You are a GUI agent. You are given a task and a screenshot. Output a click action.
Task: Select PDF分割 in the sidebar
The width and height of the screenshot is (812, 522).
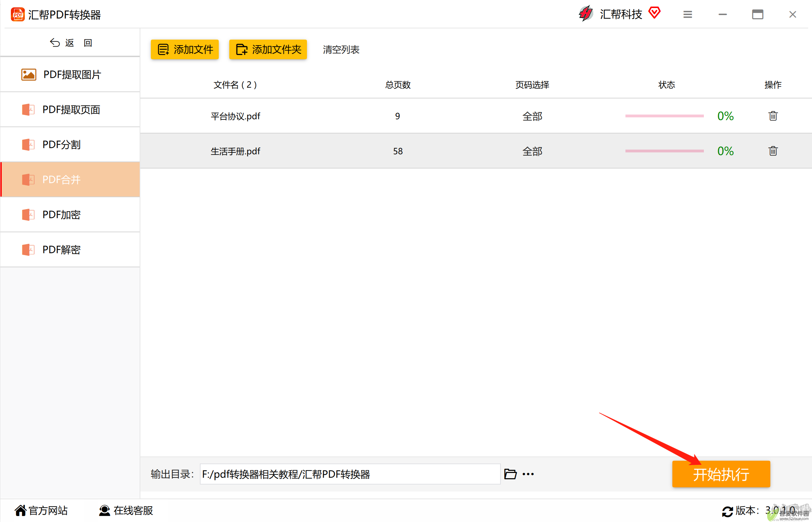(x=70, y=145)
